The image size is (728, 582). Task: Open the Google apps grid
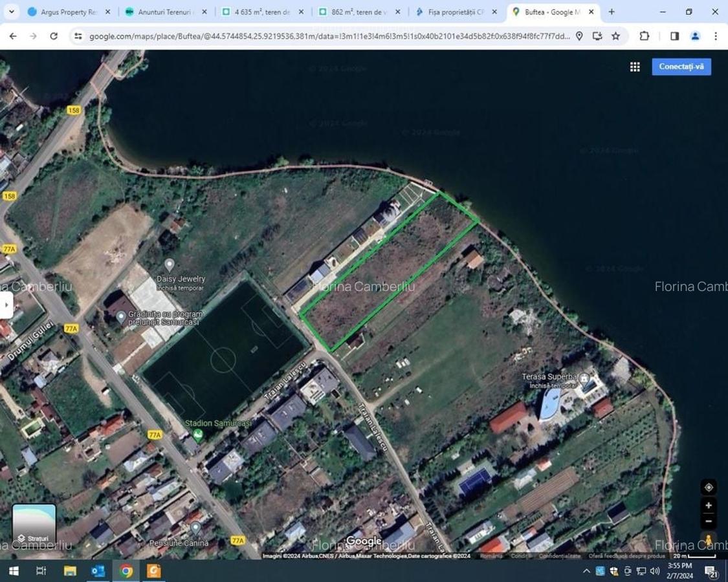635,67
